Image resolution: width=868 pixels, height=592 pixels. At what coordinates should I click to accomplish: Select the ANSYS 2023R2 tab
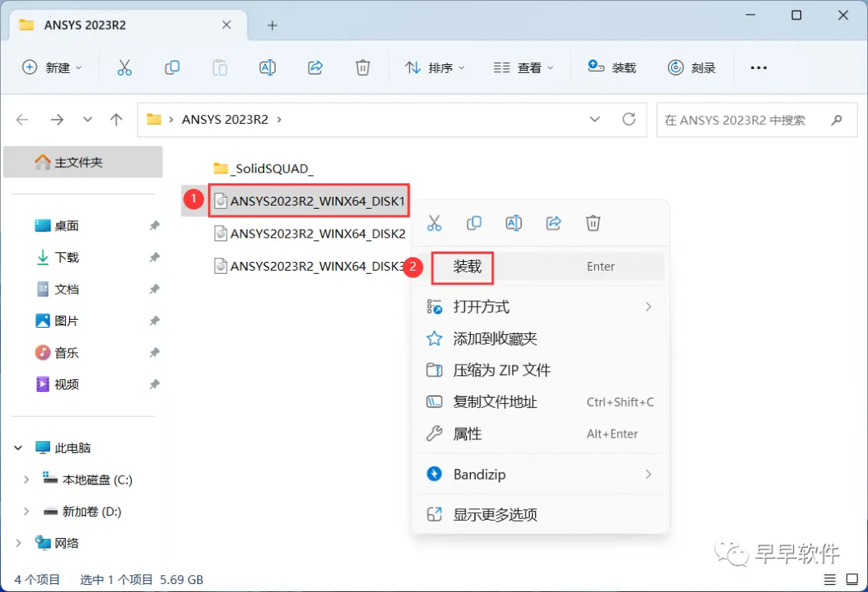127,25
